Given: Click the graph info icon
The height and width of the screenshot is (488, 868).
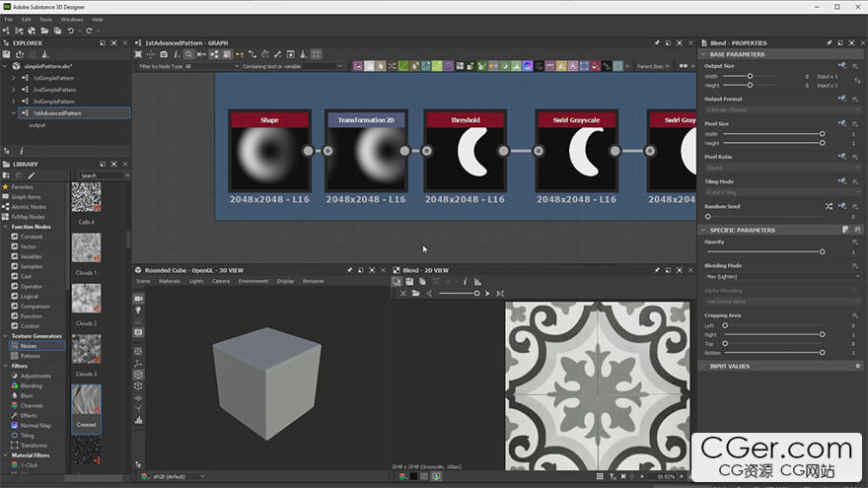Looking at the screenshot, I should pos(176,54).
